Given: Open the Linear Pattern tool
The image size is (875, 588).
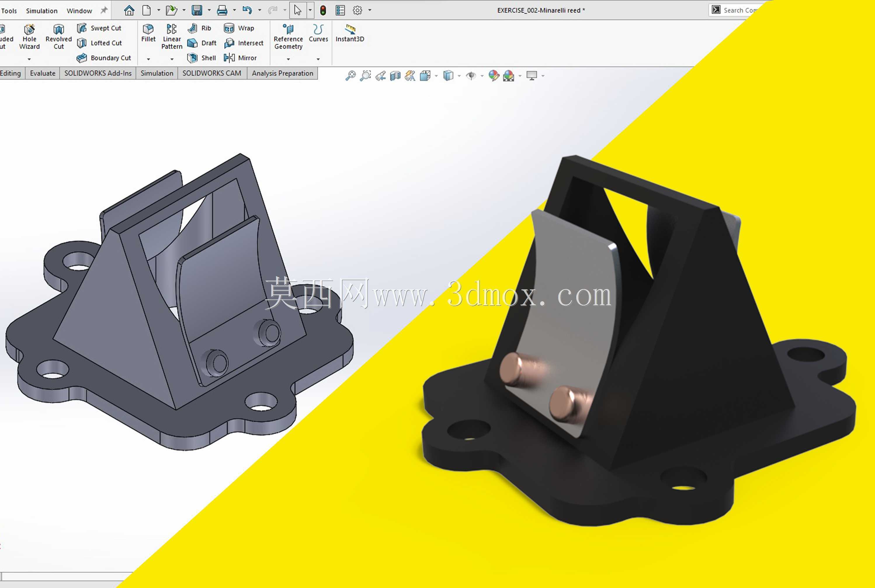Looking at the screenshot, I should (x=172, y=37).
